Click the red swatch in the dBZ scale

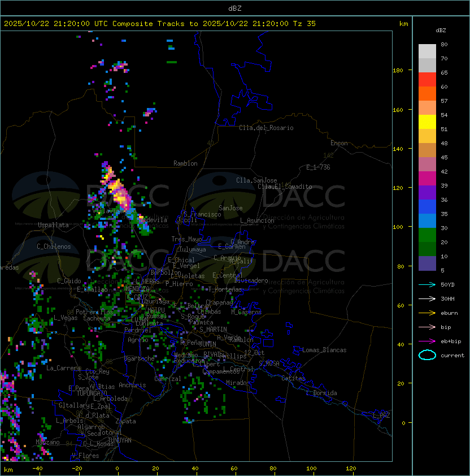click(427, 80)
